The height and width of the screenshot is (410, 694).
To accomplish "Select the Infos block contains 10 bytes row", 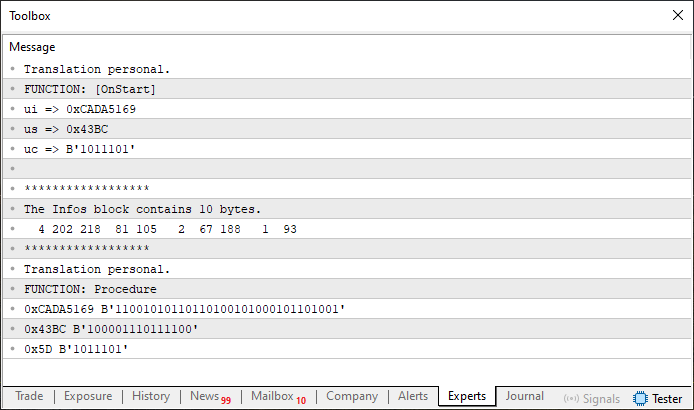I will pos(347,209).
